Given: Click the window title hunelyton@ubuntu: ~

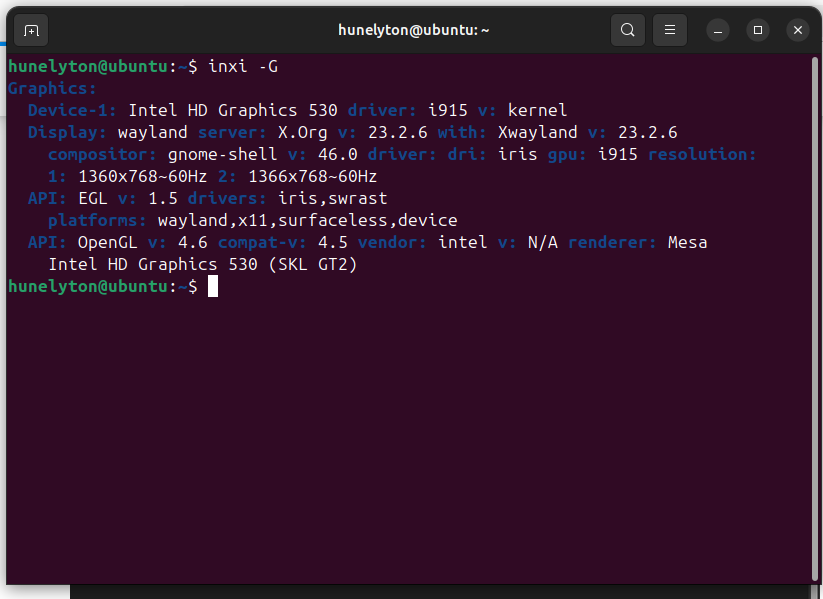Looking at the screenshot, I should click(414, 30).
